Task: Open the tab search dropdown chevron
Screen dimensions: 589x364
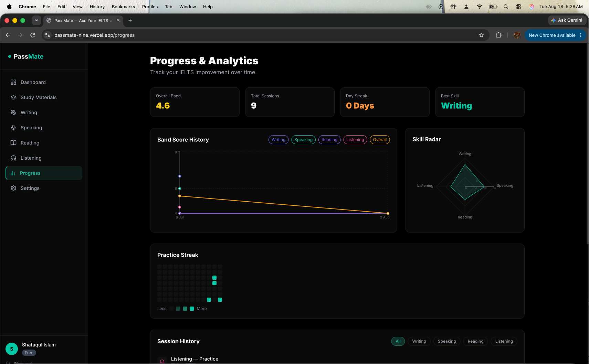Action: point(36,20)
